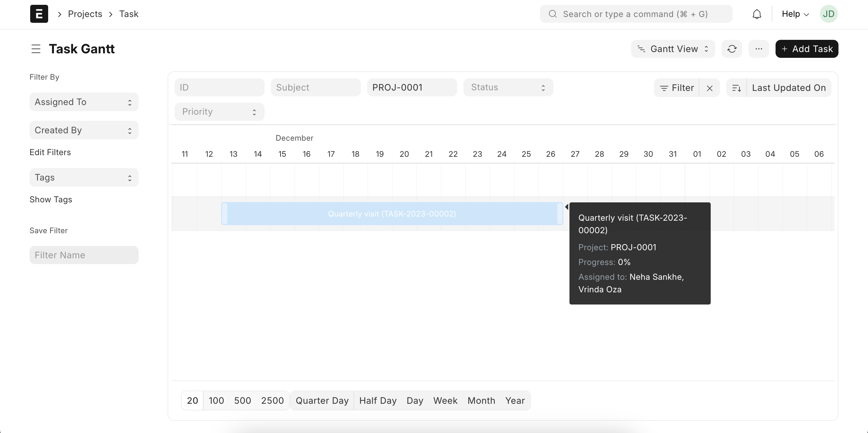Screen dimensions: 868x433
Task: Open the Filter button
Action: pos(677,88)
